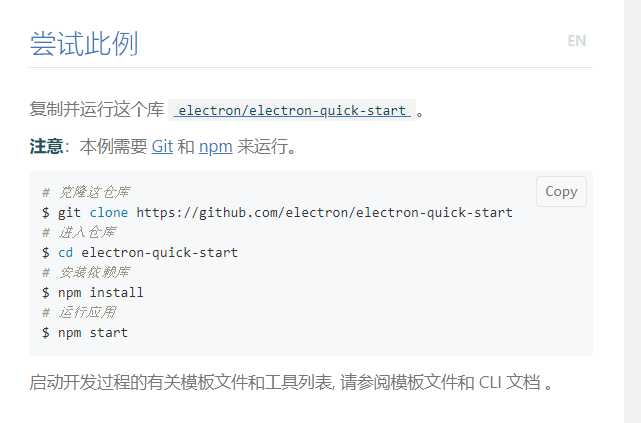Click the CLI 文档 text in last paragraph
Viewport: 641px width, 423px height.
(x=509, y=383)
